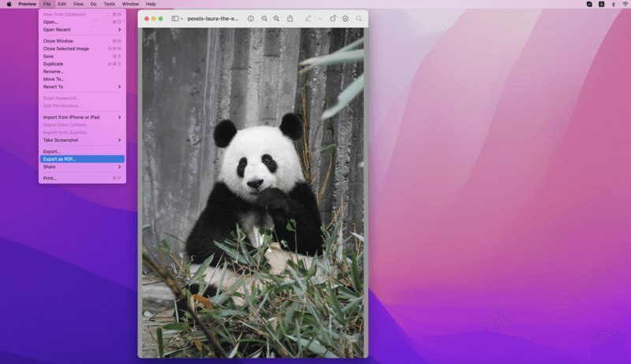Show the Markup Toolbar circle icon
The image size is (631, 364).
coord(345,18)
